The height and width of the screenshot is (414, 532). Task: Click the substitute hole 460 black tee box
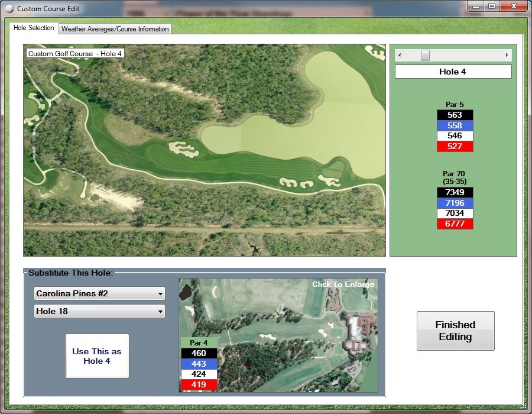tap(199, 353)
